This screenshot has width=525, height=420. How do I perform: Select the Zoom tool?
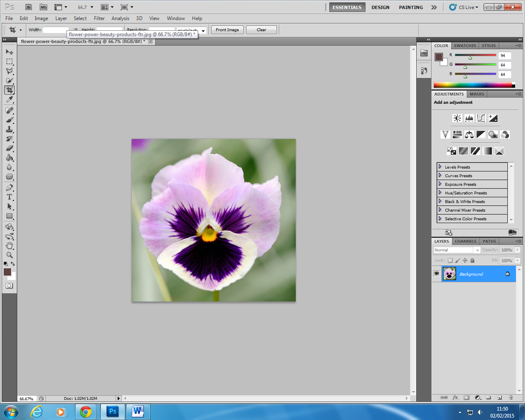pos(9,254)
